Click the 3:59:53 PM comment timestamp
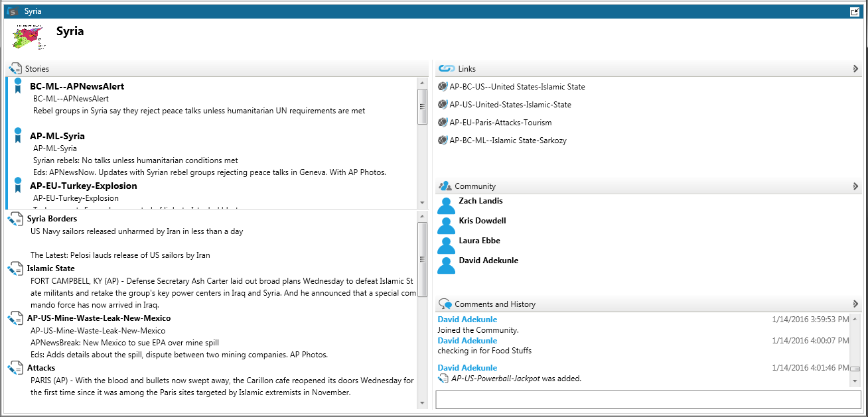 (810, 320)
